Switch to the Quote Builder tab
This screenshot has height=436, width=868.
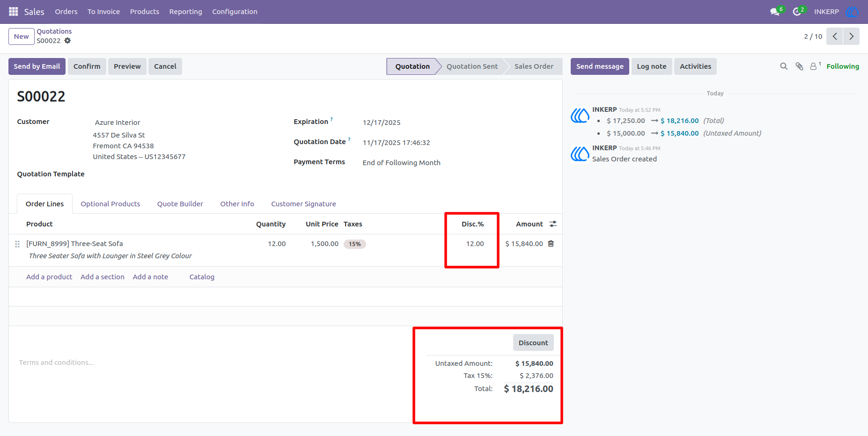(x=180, y=204)
